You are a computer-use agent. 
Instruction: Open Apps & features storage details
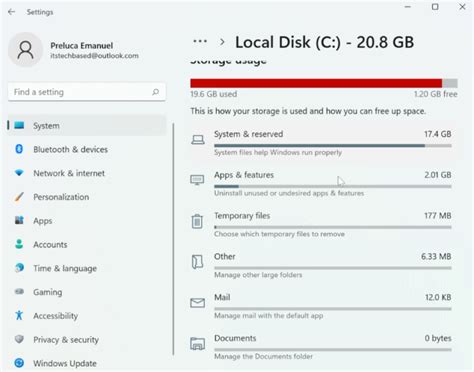click(321, 183)
